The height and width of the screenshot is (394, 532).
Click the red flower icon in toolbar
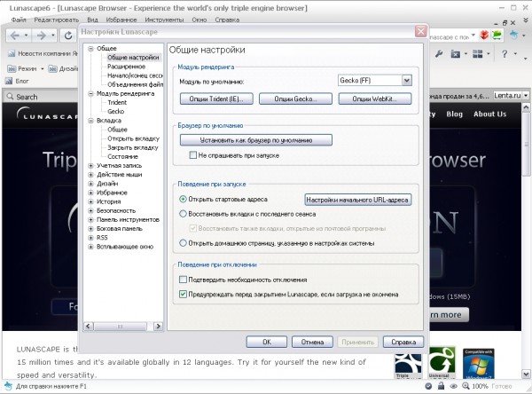484,35
